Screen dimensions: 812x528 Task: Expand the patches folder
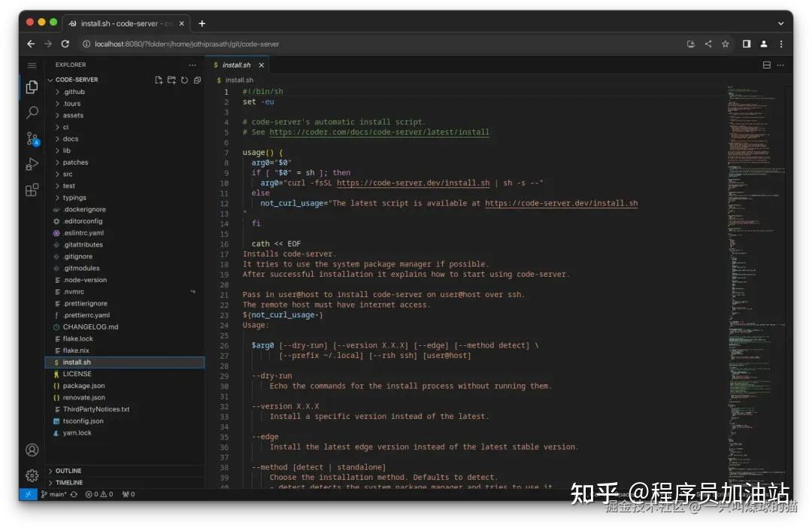pos(75,162)
